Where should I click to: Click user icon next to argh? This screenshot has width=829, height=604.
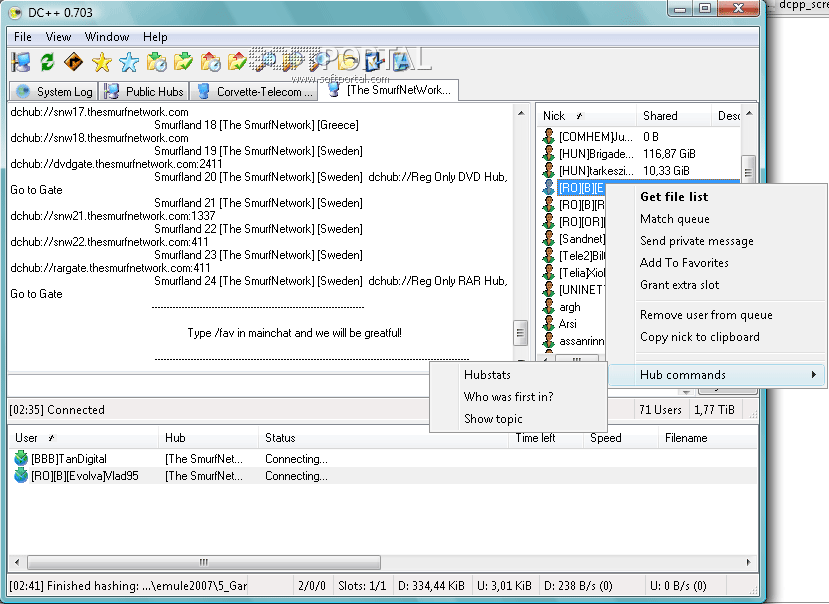(548, 307)
